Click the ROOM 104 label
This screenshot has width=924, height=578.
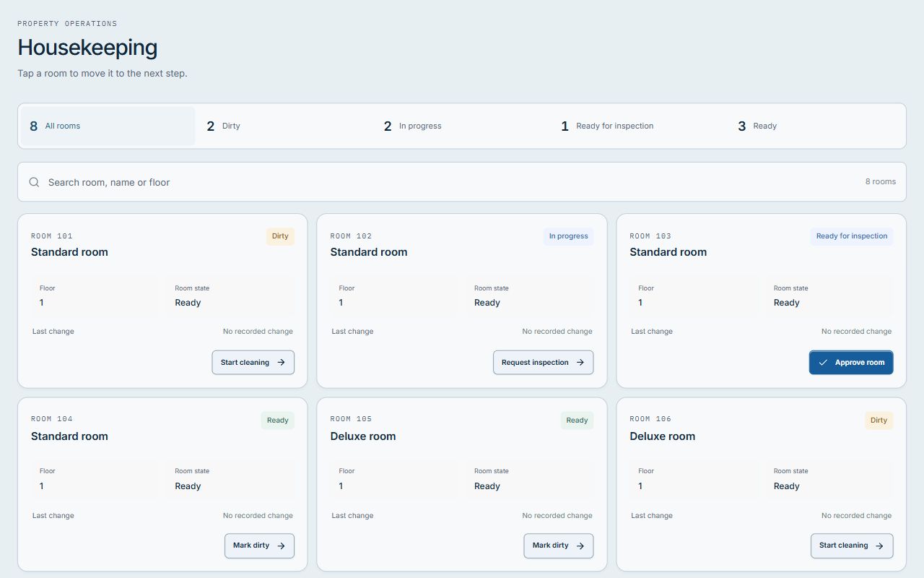[52, 419]
